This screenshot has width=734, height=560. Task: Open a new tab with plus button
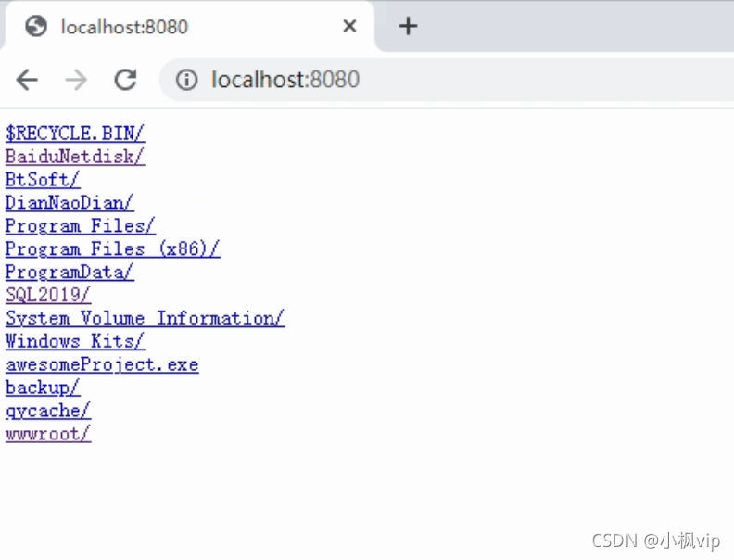click(408, 26)
